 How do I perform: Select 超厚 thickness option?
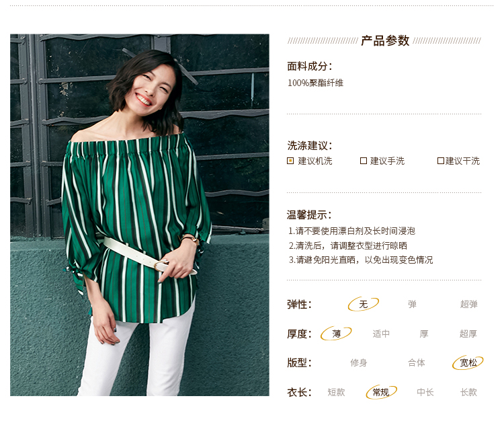pyautogui.click(x=468, y=334)
